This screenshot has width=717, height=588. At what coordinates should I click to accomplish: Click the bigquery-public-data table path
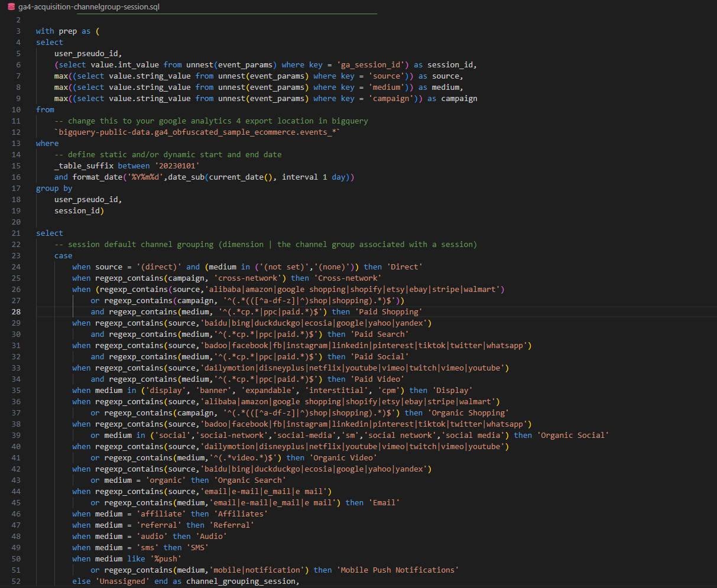pyautogui.click(x=197, y=132)
